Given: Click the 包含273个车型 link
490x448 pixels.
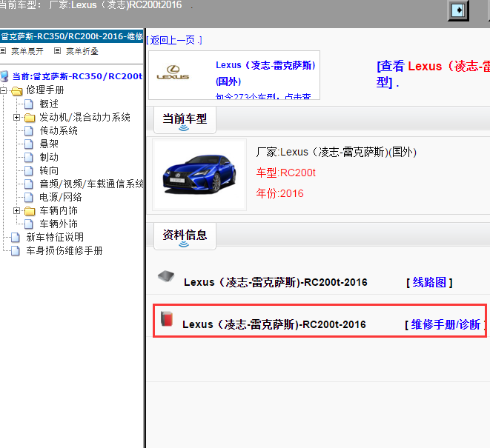Looking at the screenshot, I should point(263,96).
